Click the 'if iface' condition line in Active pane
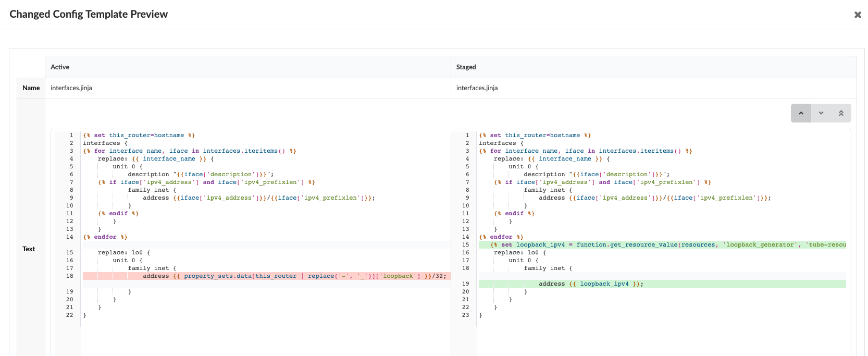868x356 pixels. point(206,182)
